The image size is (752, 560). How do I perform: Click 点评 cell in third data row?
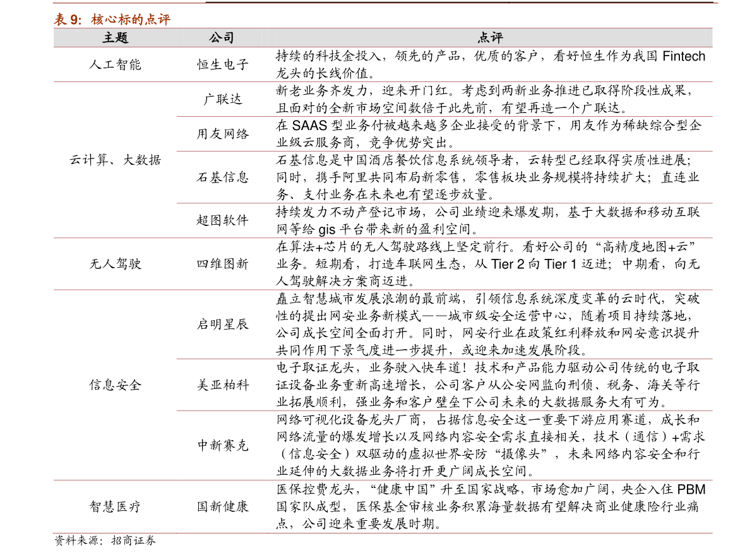(x=490, y=134)
